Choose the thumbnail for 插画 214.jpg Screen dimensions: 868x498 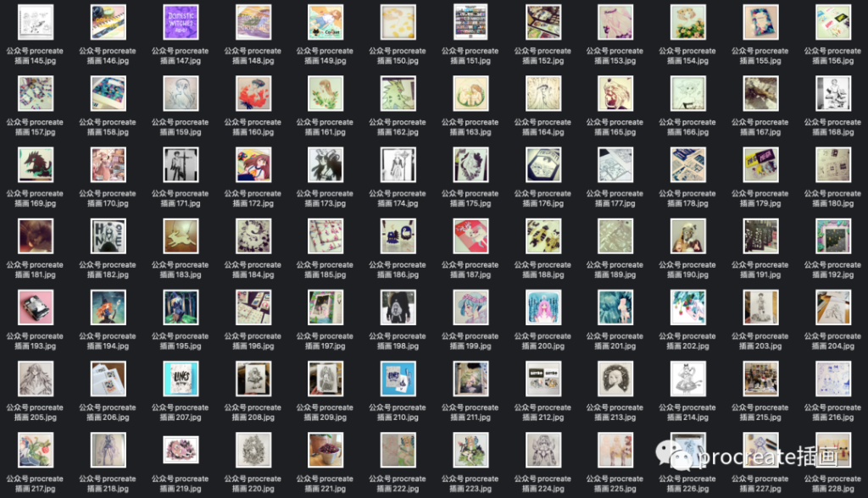coord(687,379)
